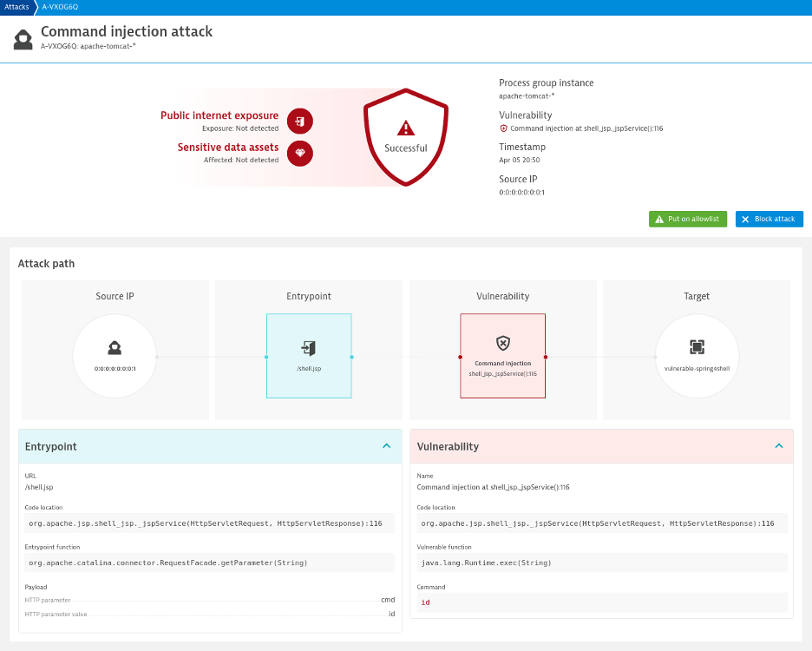Select the vulnerable-spring4shell Target node
The height and width of the screenshot is (651, 812).
(x=697, y=356)
